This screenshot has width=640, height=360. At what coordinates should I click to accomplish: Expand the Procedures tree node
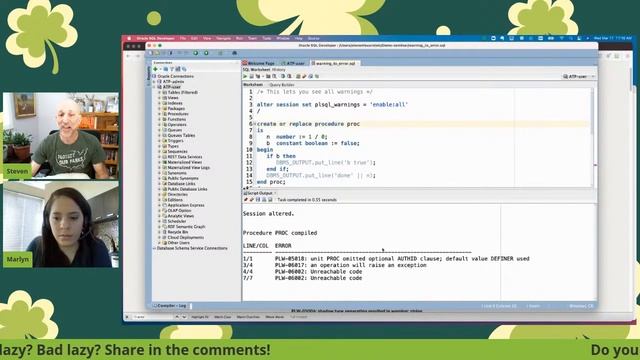click(160, 114)
